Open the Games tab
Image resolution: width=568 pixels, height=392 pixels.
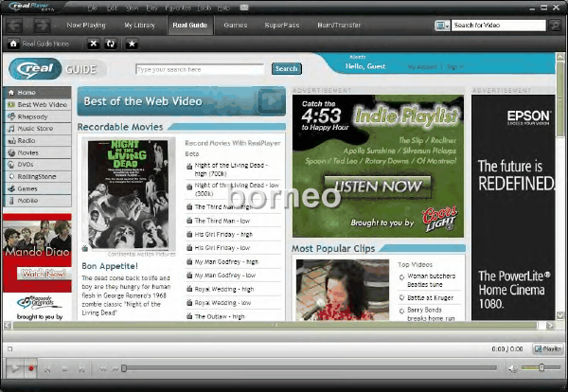236,25
